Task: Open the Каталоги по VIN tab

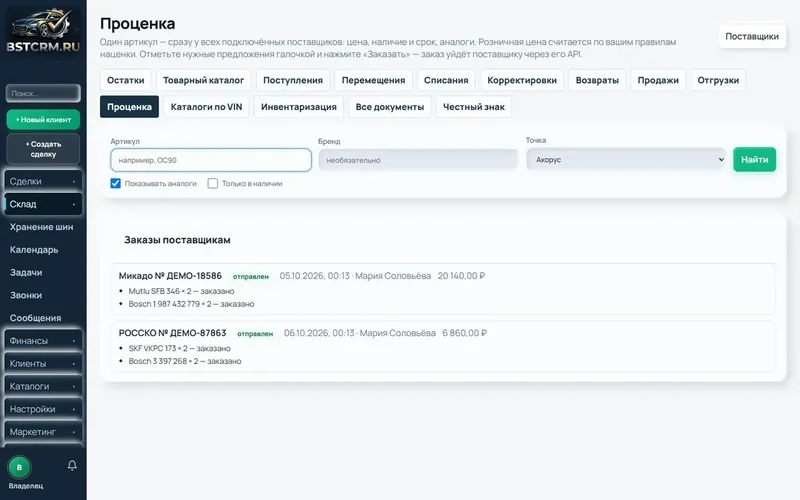Action: pyautogui.click(x=206, y=107)
